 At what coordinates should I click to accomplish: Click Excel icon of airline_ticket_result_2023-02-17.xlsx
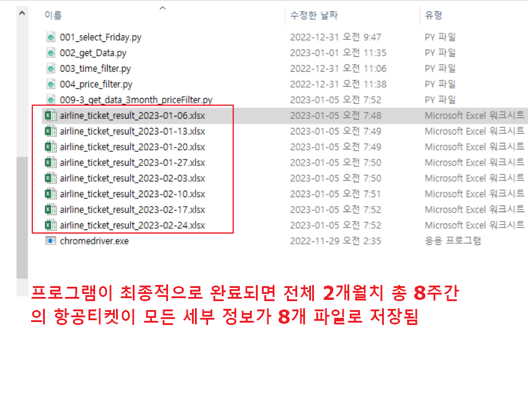[50, 209]
